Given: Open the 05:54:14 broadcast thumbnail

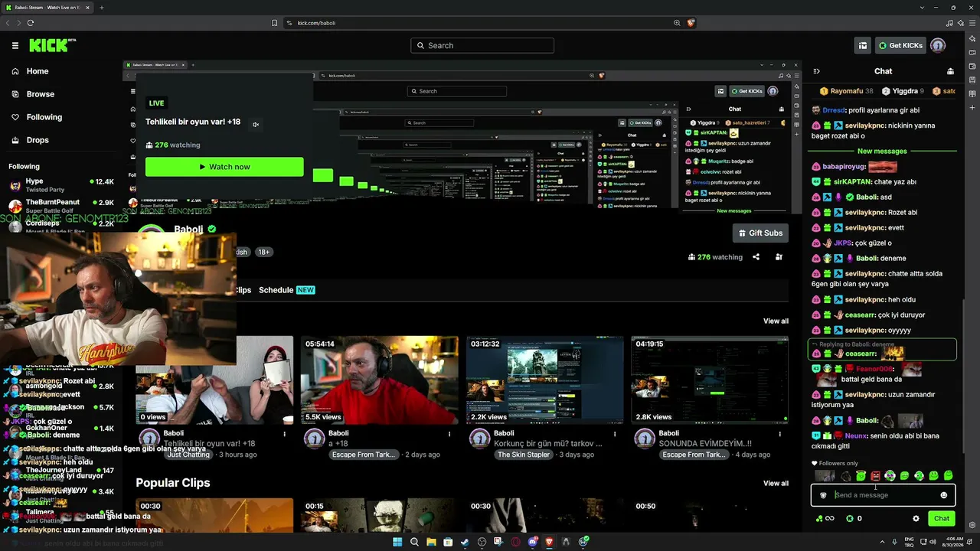Looking at the screenshot, I should pyautogui.click(x=379, y=380).
